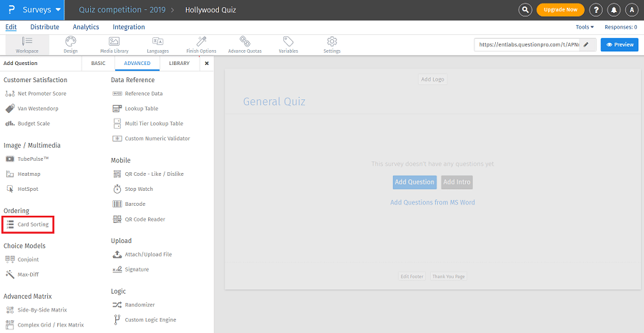
Task: Add a Van Westendorp question
Action: click(x=32, y=109)
